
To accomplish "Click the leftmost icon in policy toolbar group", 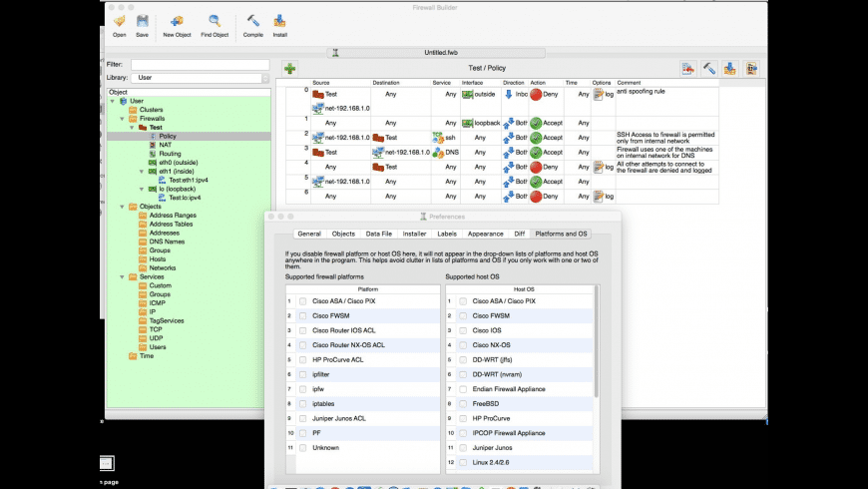I will [x=688, y=69].
